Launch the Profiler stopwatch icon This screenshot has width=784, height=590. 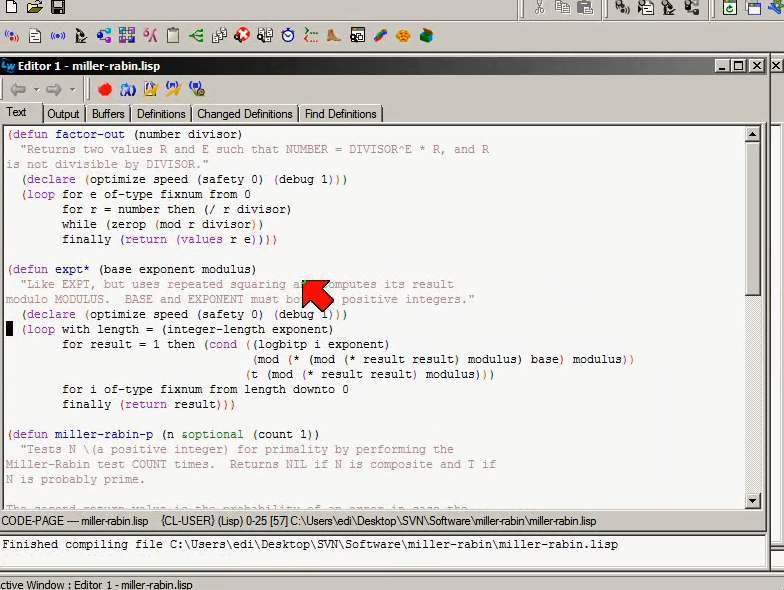pyautogui.click(x=288, y=36)
